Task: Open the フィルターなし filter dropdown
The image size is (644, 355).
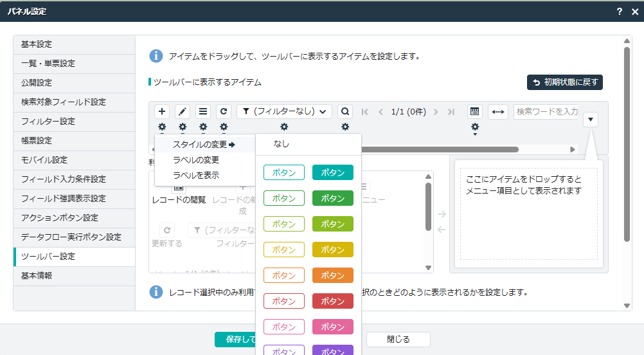Action: click(x=284, y=111)
